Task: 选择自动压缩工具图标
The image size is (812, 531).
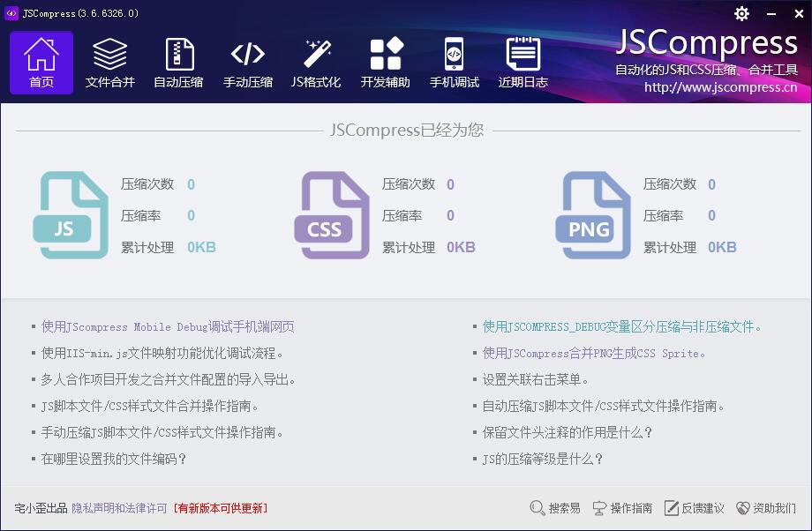Action: click(x=178, y=60)
